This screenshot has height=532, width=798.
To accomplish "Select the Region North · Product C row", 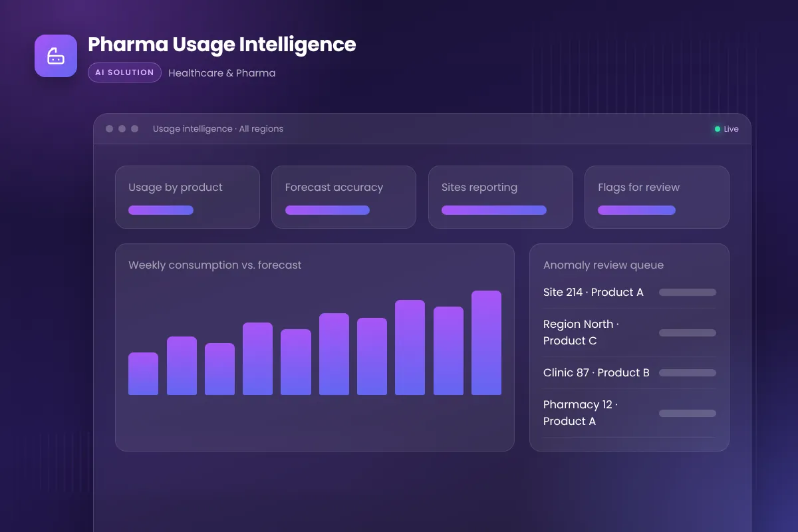I will (x=629, y=332).
